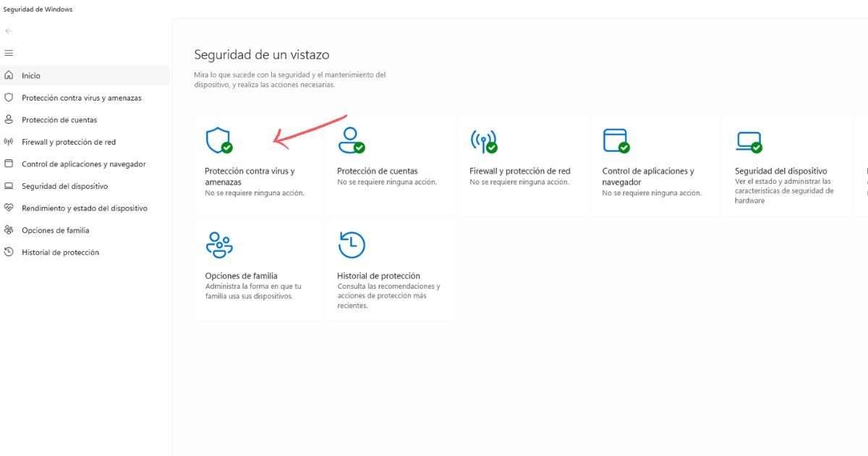Click the large shield icon on virus protection card
Image resolution: width=868 pixels, height=456 pixels.
tap(218, 140)
